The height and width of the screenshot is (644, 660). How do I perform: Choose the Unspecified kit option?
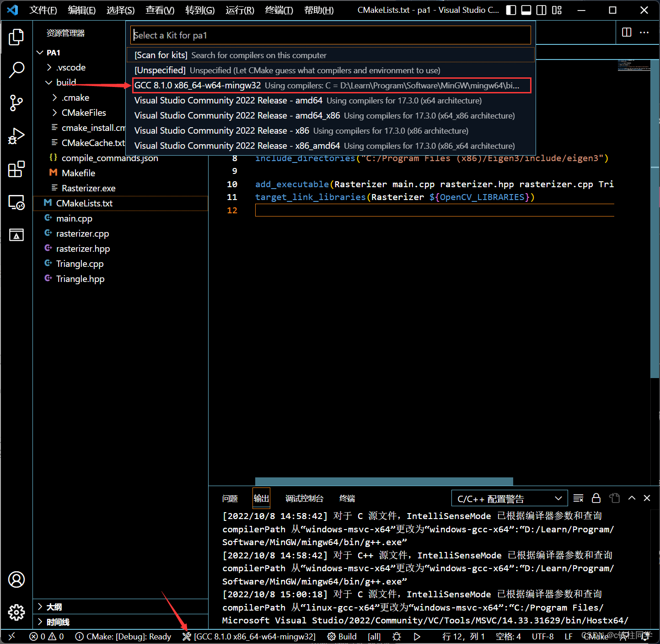[331, 70]
